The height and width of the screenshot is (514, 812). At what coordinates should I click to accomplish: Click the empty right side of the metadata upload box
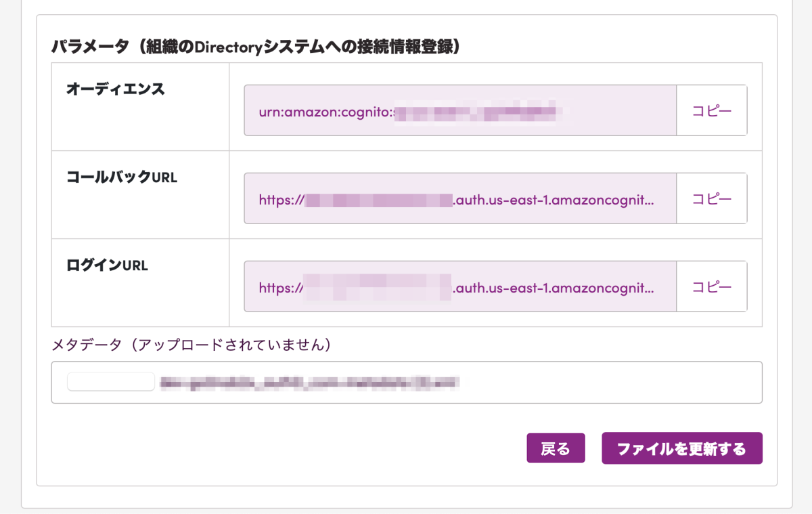tap(609, 383)
